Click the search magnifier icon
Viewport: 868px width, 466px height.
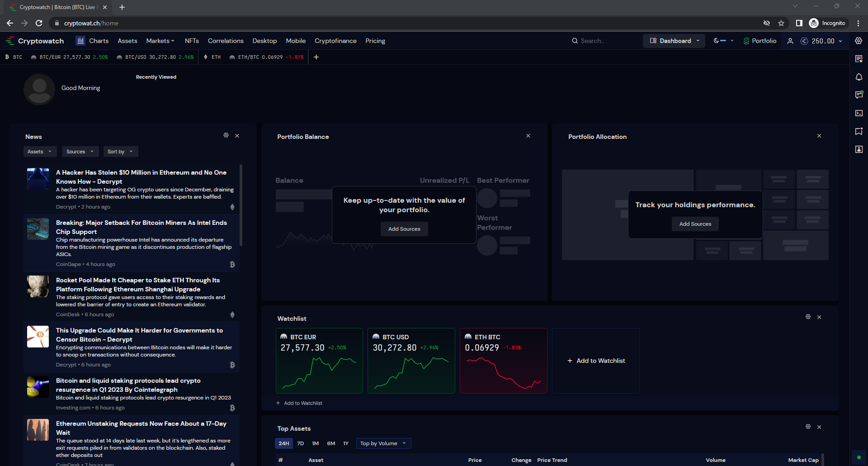click(575, 41)
